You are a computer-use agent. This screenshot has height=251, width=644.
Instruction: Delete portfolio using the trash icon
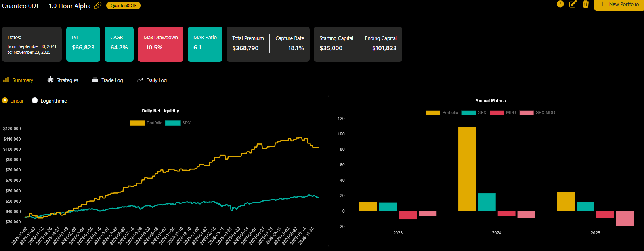(x=585, y=4)
